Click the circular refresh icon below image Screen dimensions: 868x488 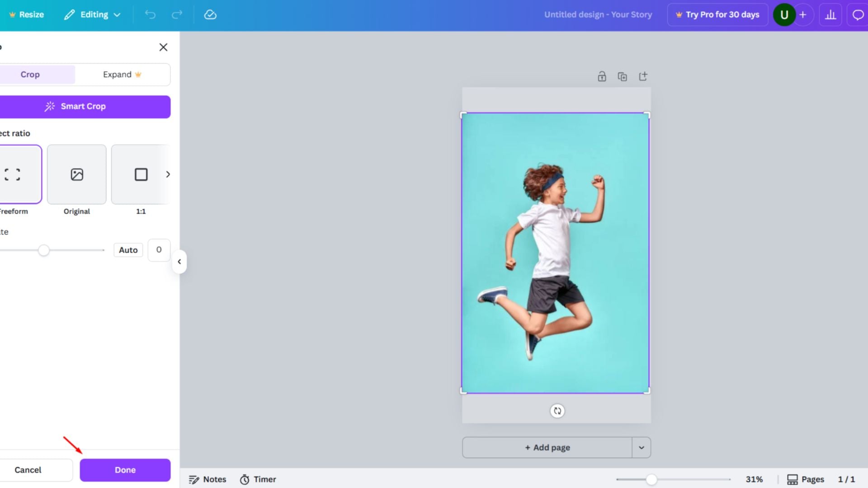[x=557, y=411]
